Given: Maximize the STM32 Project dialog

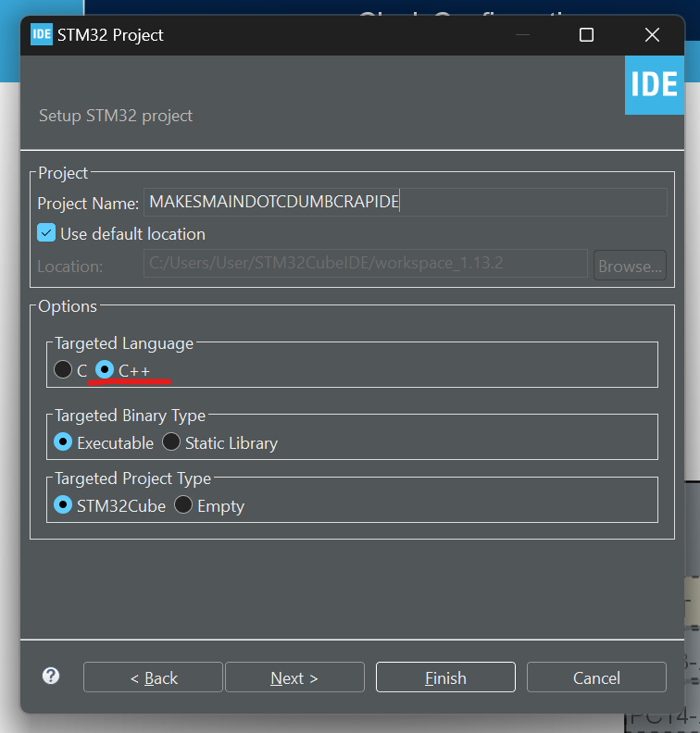Looking at the screenshot, I should point(586,35).
